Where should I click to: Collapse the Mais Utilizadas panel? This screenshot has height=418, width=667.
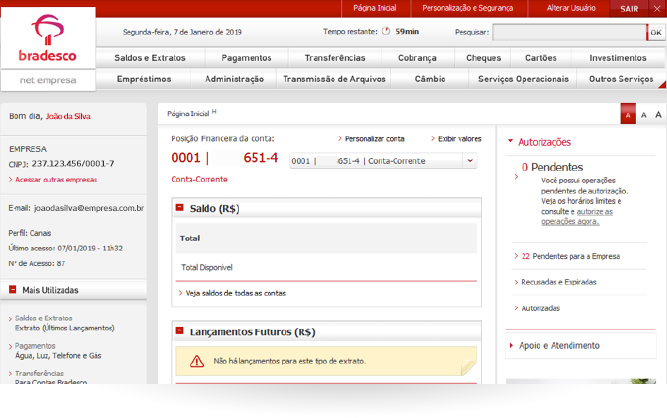pos(13,291)
